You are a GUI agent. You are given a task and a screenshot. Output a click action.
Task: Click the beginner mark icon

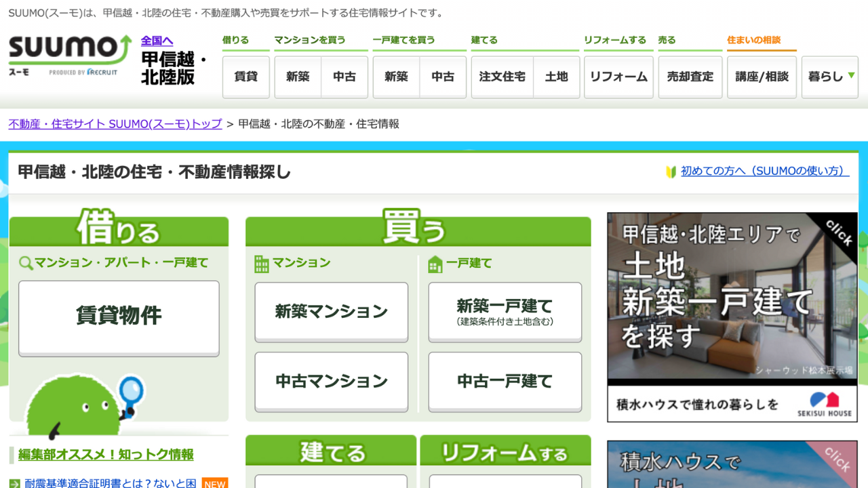pyautogui.click(x=671, y=172)
